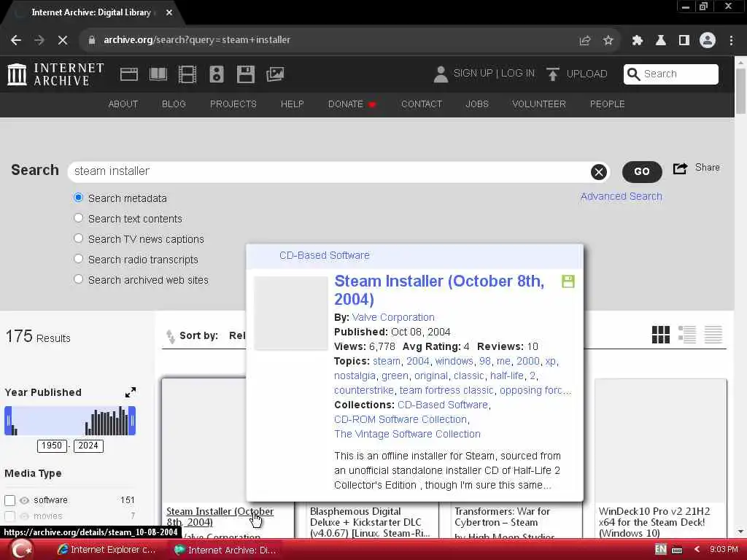This screenshot has height=560, width=747.
Task: Click right handle of year range slider
Action: (132, 421)
